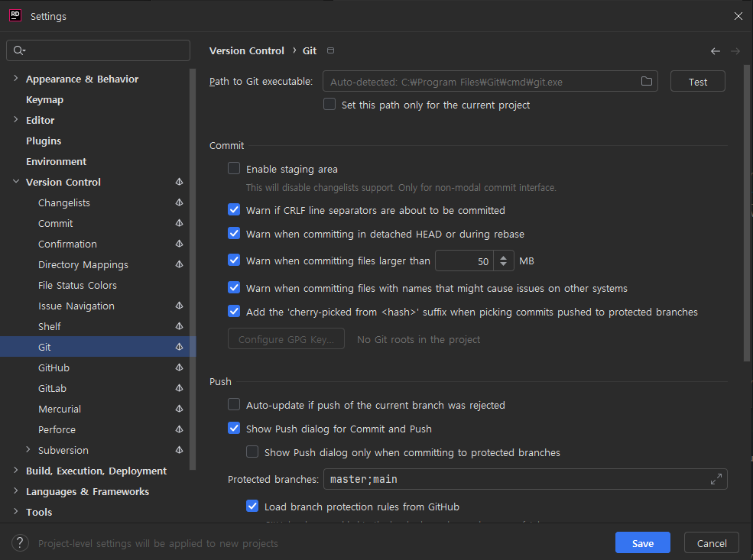753x560 pixels.
Task: Open Version Control from the breadcrumb
Action: (x=246, y=50)
